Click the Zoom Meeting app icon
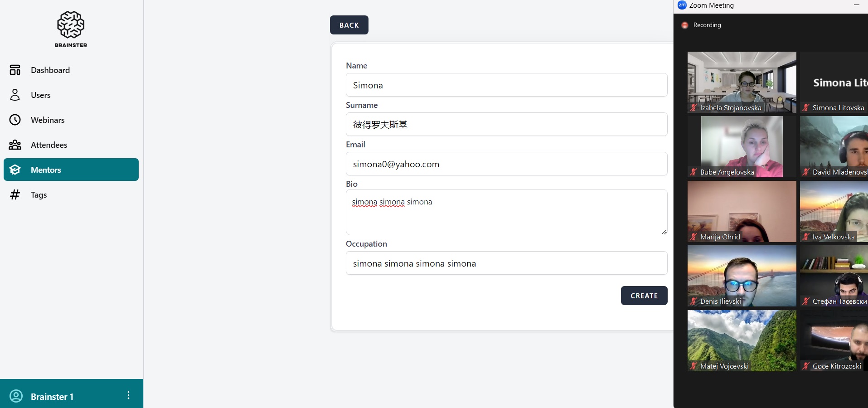This screenshot has width=868, height=408. coord(682,5)
